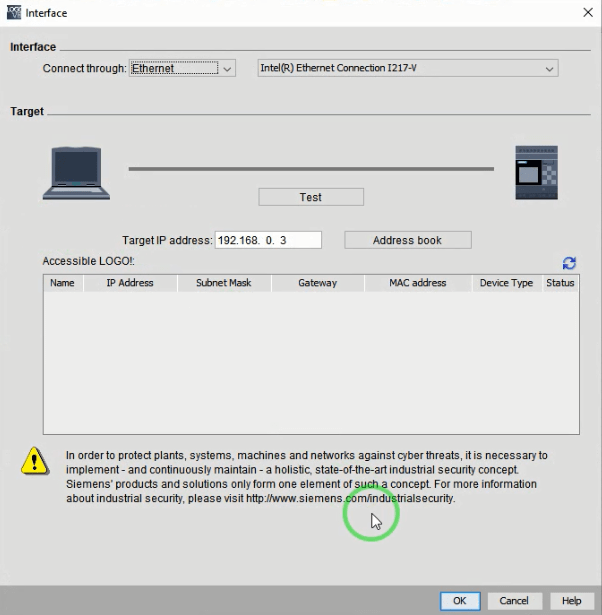Click the laptop computer icon
The height and width of the screenshot is (615, 602).
[x=76, y=172]
